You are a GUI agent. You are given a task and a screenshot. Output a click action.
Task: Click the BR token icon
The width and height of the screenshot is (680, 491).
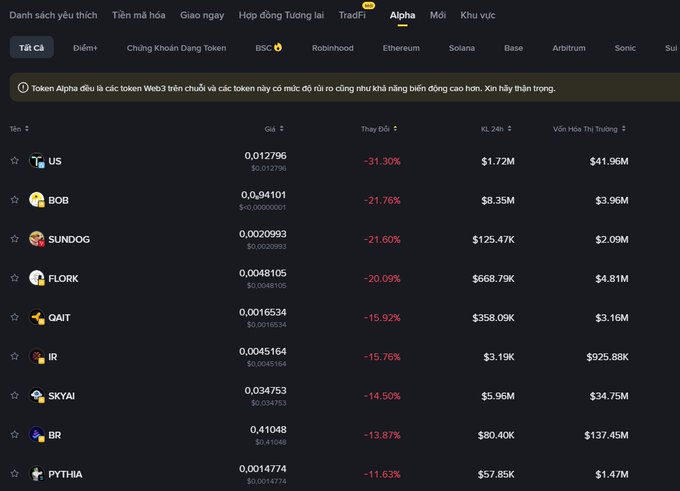click(37, 435)
